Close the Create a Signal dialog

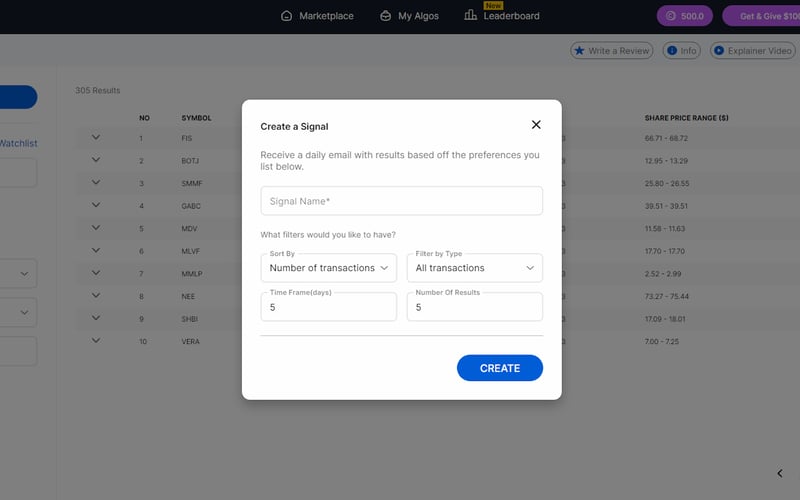(x=536, y=124)
